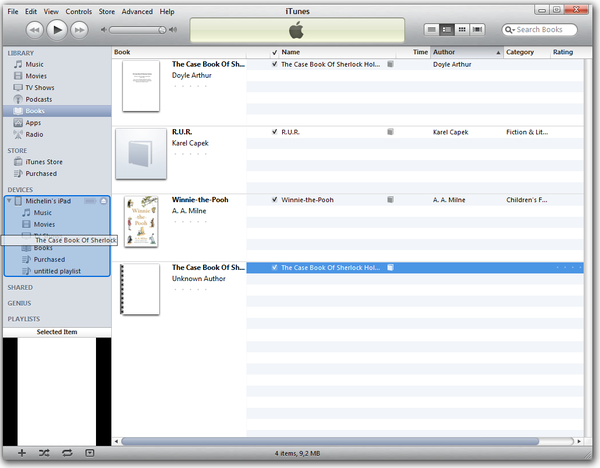600x468 pixels.
Task: Uncheck the Winnie-the-Pooh book
Action: [x=274, y=200]
